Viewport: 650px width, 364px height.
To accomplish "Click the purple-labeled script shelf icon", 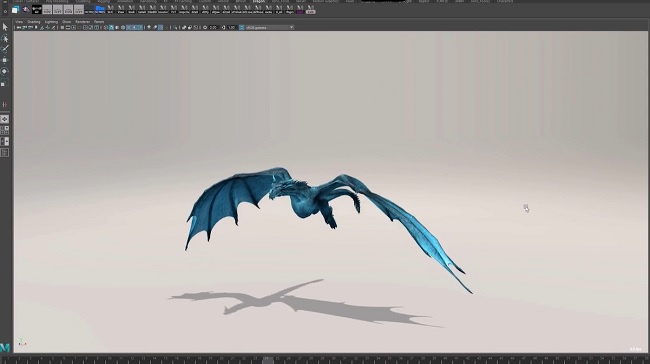I will coord(300,10).
